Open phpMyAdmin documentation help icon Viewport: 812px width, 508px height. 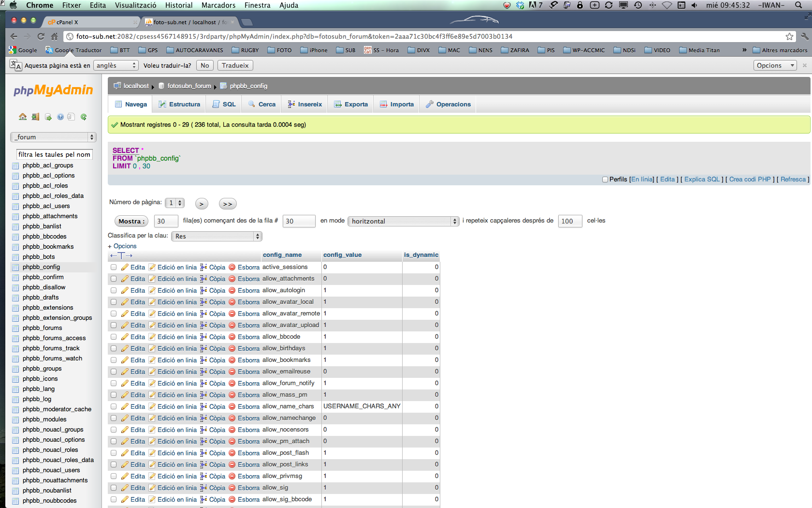click(x=60, y=117)
